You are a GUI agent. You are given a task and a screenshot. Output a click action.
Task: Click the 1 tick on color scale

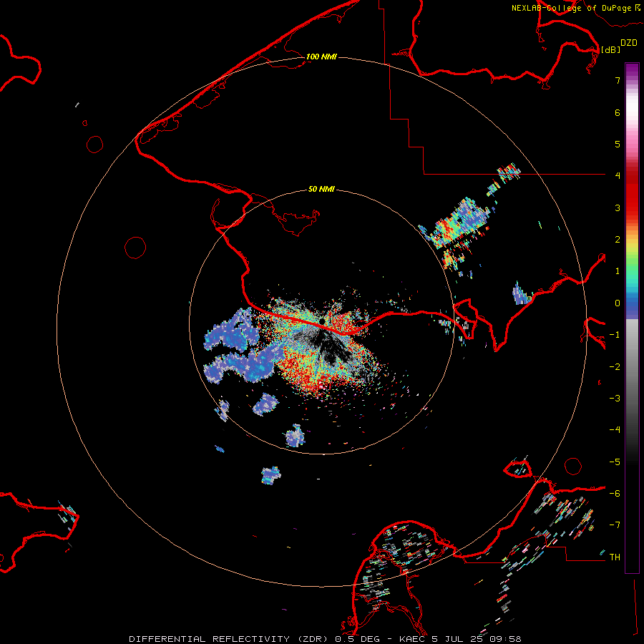coord(618,271)
